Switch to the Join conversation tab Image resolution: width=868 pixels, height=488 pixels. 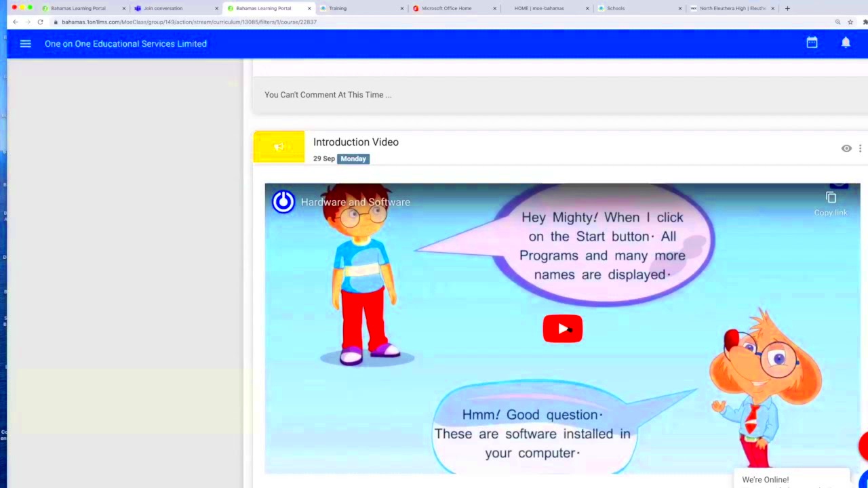tap(176, 8)
